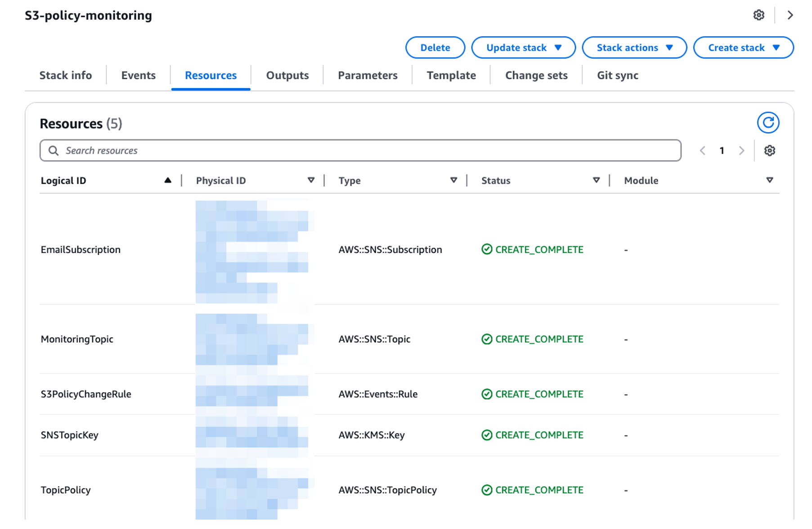Delete the S3-policy-monitoring stack

(435, 48)
